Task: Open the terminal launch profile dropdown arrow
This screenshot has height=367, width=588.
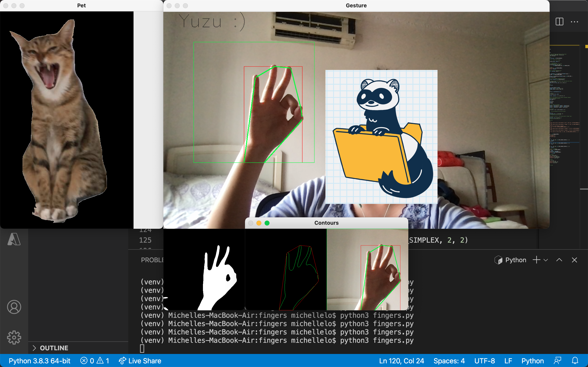Action: [x=546, y=260]
